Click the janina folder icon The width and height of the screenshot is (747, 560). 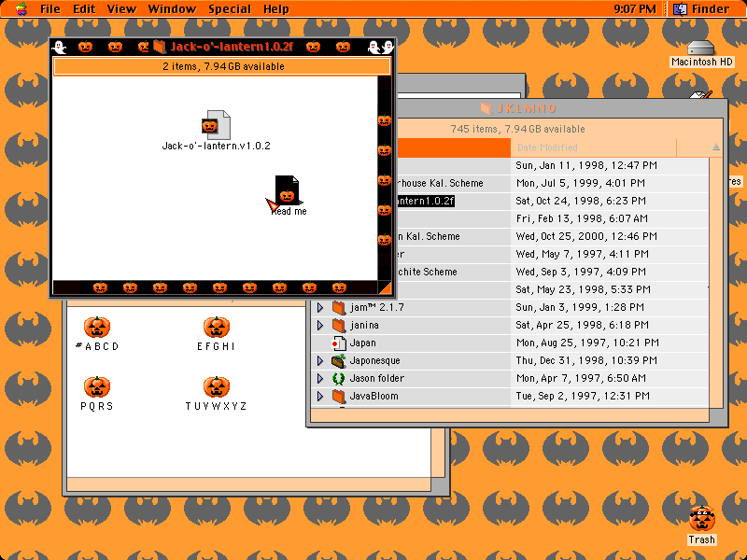pos(339,325)
